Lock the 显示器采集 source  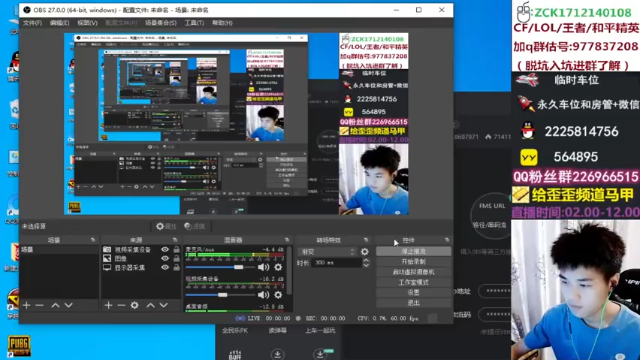(x=176, y=268)
